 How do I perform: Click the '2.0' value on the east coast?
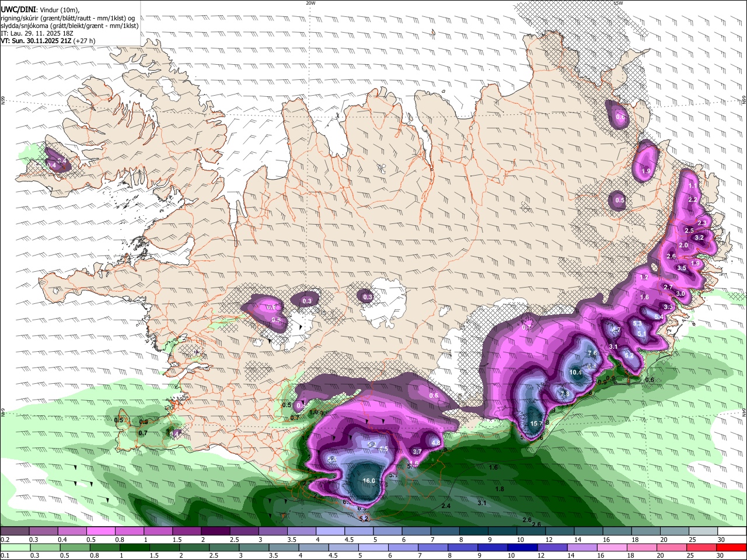click(683, 246)
